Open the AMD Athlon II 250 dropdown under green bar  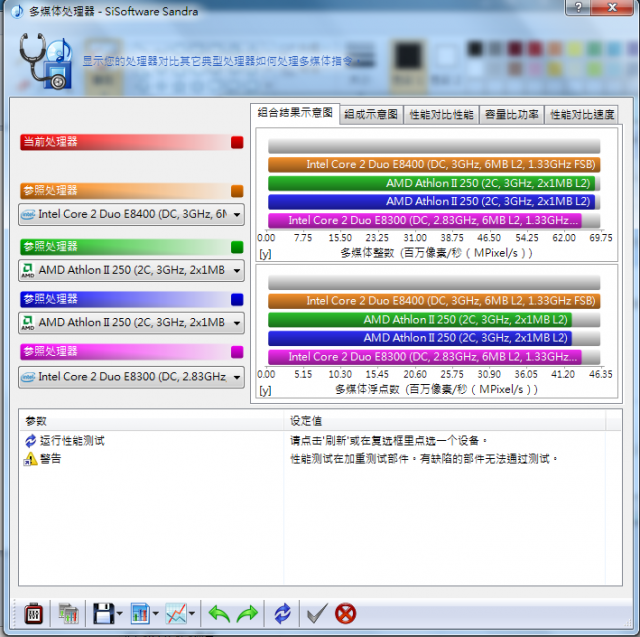tap(131, 270)
